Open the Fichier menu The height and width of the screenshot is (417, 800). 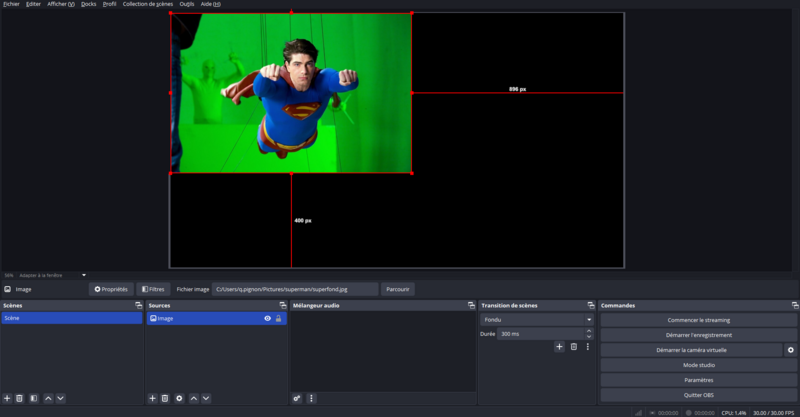(x=11, y=4)
